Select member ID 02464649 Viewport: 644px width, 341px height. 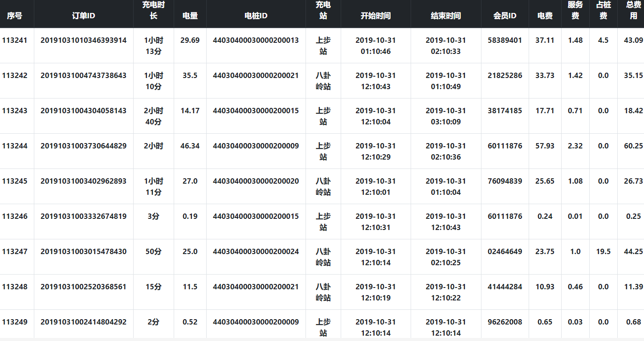505,251
